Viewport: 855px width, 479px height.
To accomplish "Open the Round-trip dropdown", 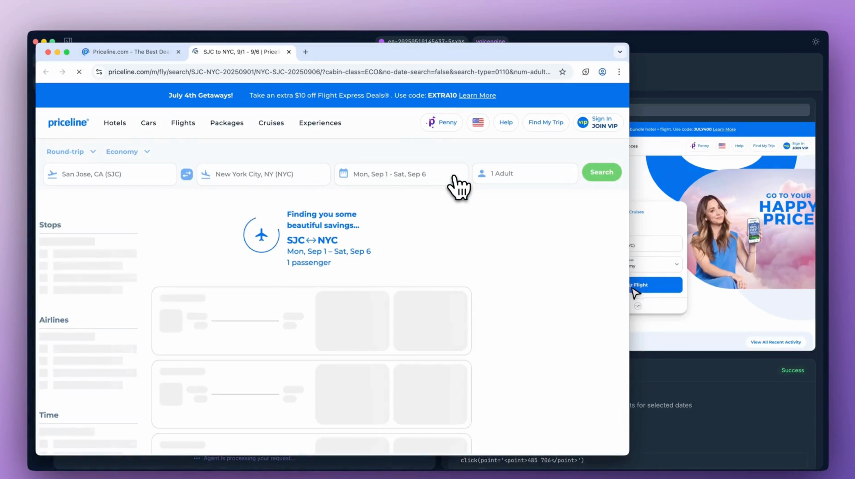I will (x=71, y=152).
